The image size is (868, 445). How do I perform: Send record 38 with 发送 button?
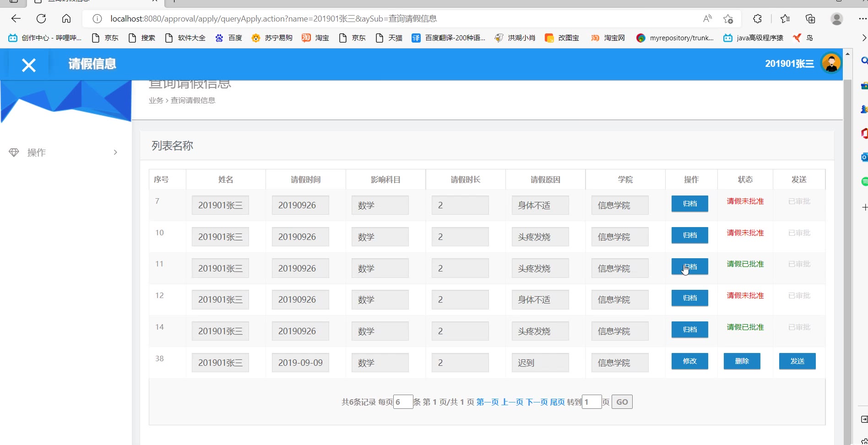797,361
